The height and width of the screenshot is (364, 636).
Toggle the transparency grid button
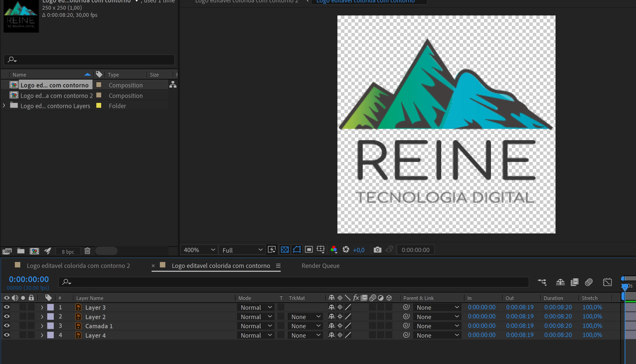point(285,250)
